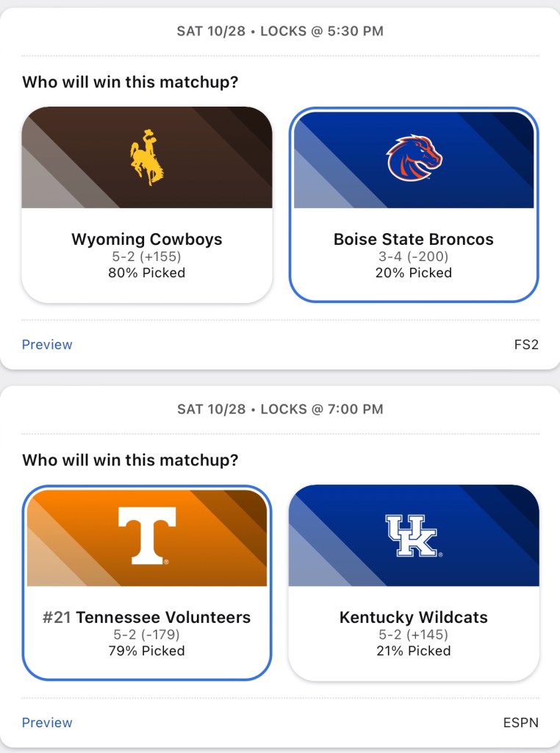Click Boise State's 20% Picked text
Viewport: 560px width, 753px height.
414,273
